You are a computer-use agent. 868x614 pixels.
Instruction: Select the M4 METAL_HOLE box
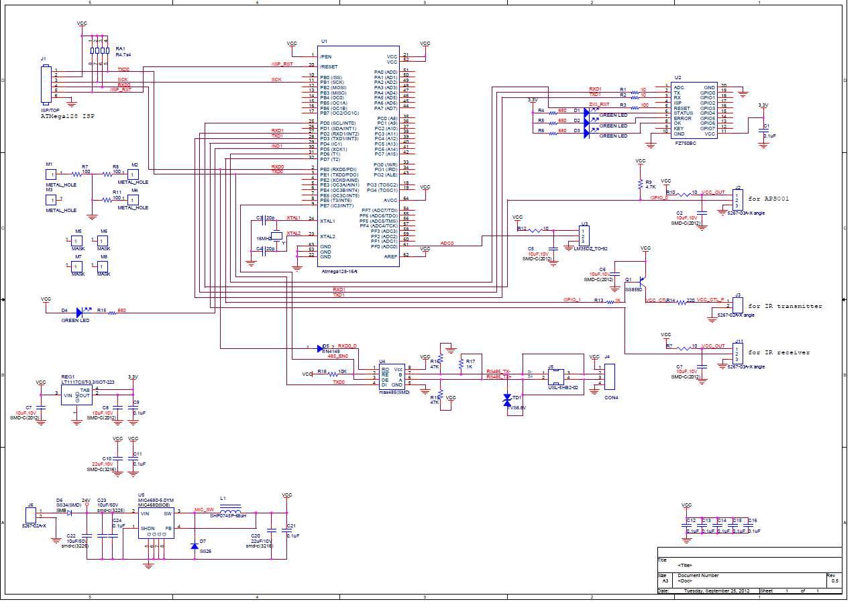pyautogui.click(x=133, y=199)
